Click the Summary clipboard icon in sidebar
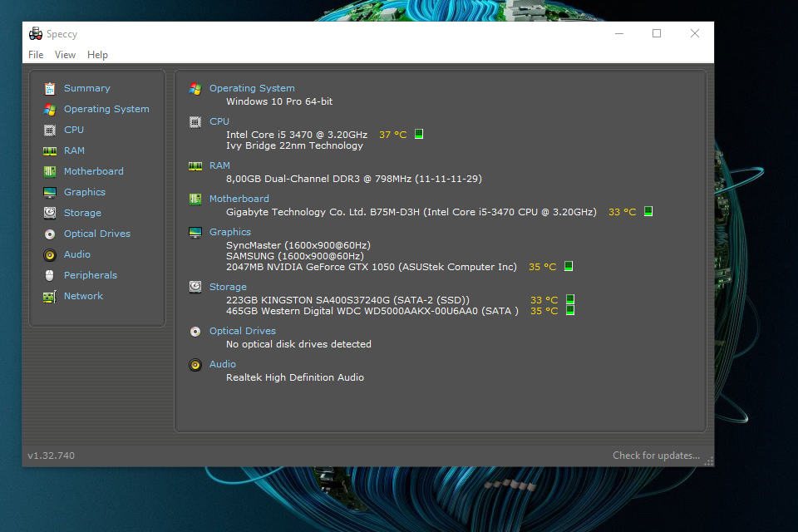 tap(50, 88)
